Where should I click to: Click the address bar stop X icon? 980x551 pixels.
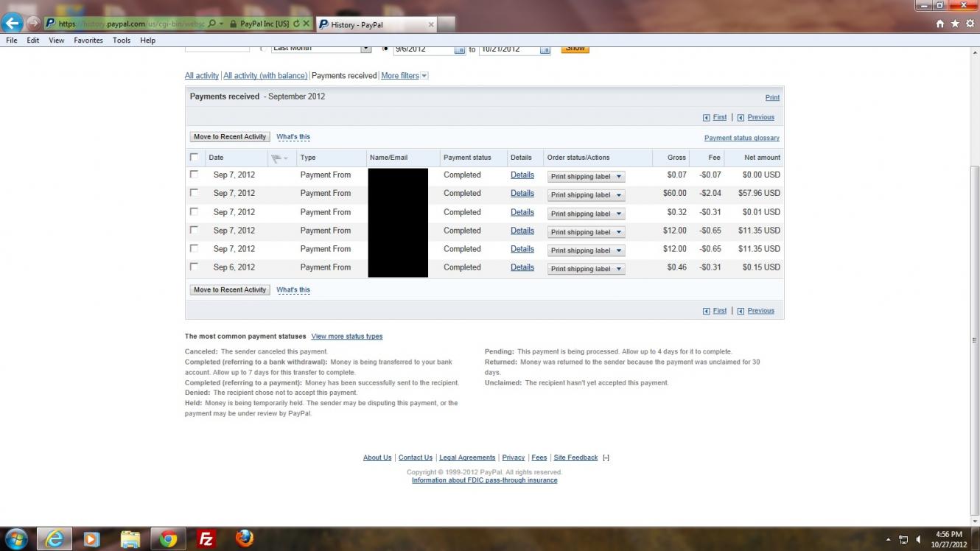click(x=306, y=24)
